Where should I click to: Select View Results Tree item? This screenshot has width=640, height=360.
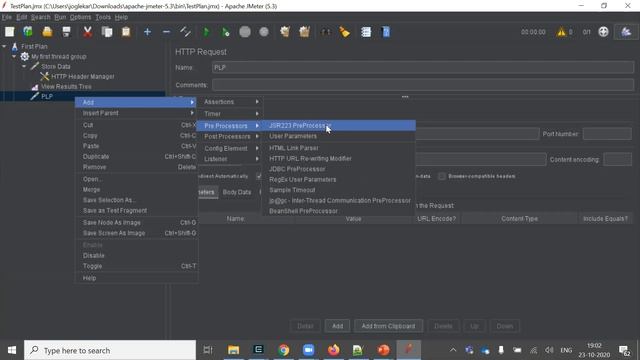(x=66, y=87)
